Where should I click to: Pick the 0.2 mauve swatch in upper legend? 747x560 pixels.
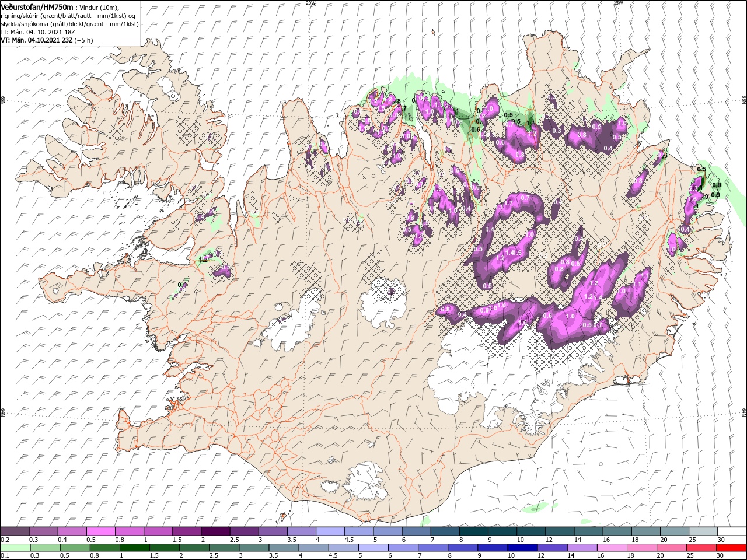[x=15, y=531]
